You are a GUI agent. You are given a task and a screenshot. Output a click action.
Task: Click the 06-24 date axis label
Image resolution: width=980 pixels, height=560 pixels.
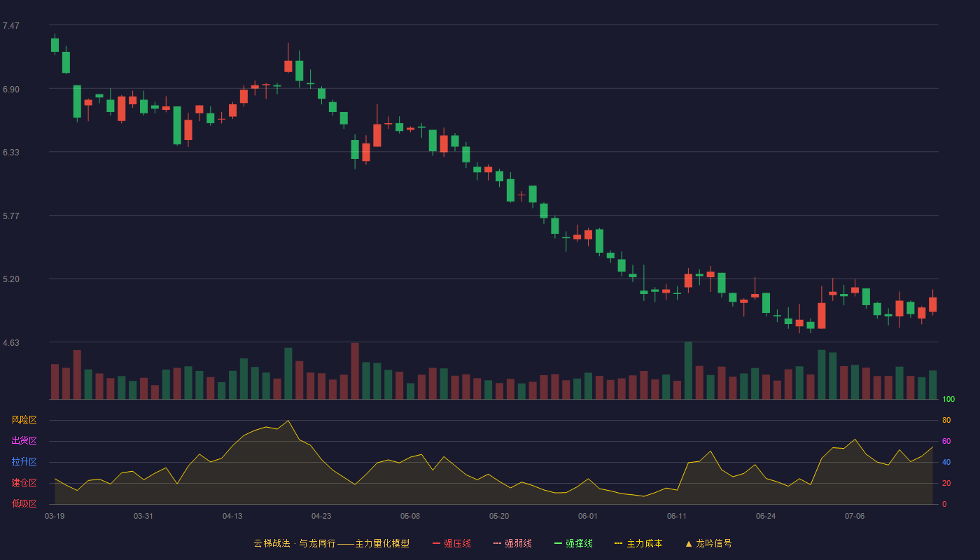pos(766,516)
